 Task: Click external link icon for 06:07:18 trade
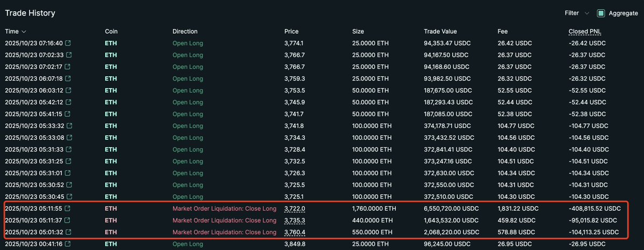click(68, 78)
